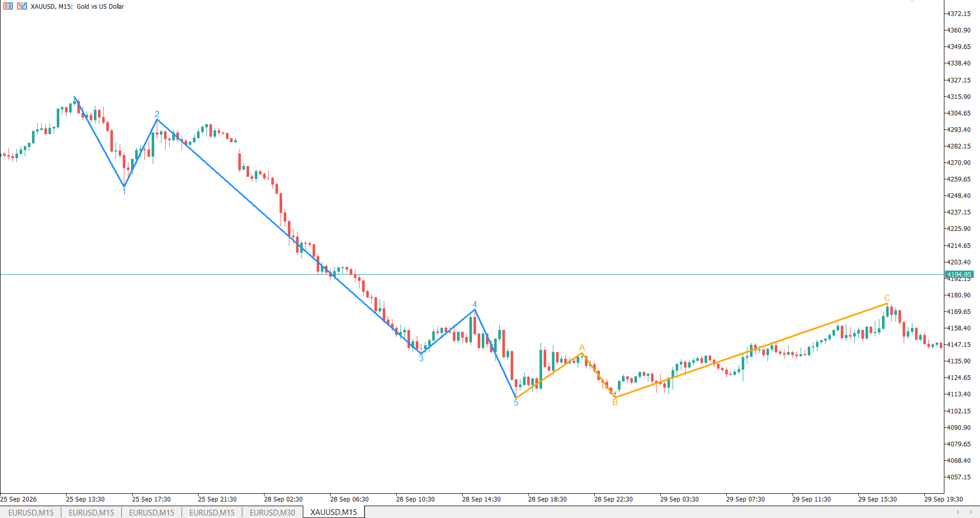Switch to the EURUSD,M30 chart tab
980x518 pixels.
pyautogui.click(x=272, y=512)
